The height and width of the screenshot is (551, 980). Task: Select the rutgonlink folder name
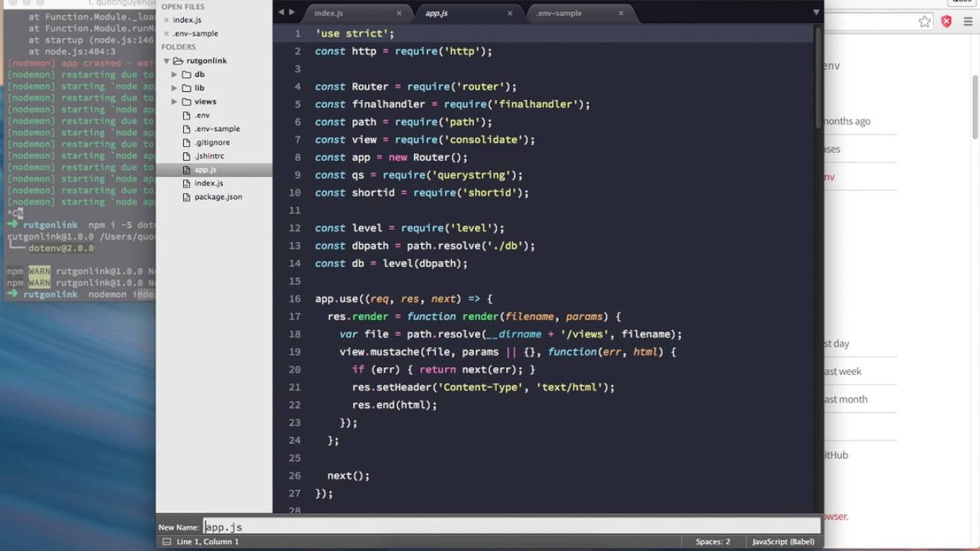point(207,60)
